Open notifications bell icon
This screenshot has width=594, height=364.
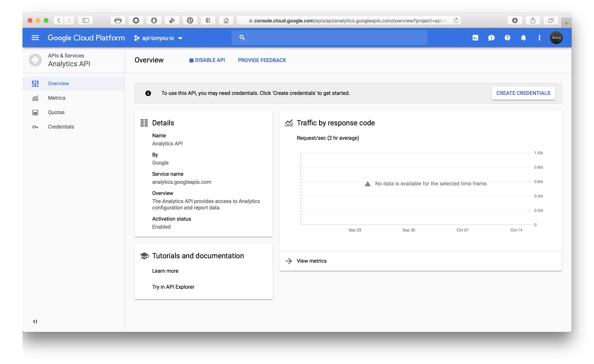523,38
